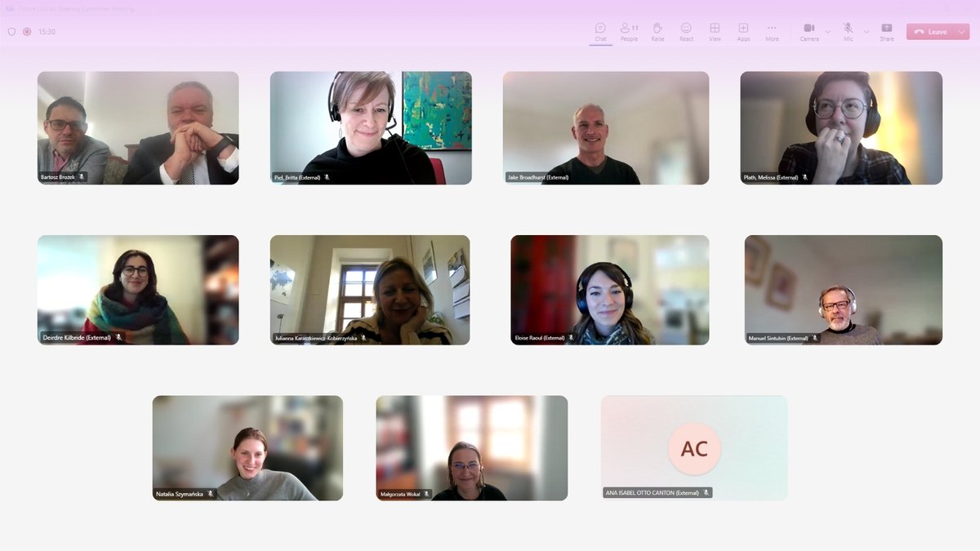This screenshot has width=980, height=551.
Task: Expand the camera options dropdown arrow
Action: coord(828,32)
